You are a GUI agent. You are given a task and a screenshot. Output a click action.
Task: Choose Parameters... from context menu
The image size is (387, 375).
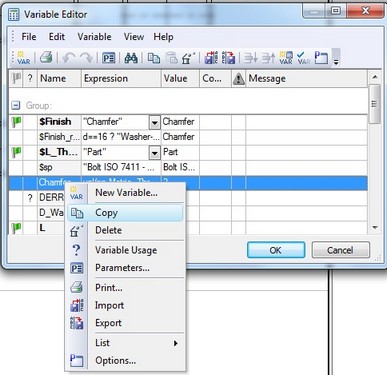[x=125, y=268]
